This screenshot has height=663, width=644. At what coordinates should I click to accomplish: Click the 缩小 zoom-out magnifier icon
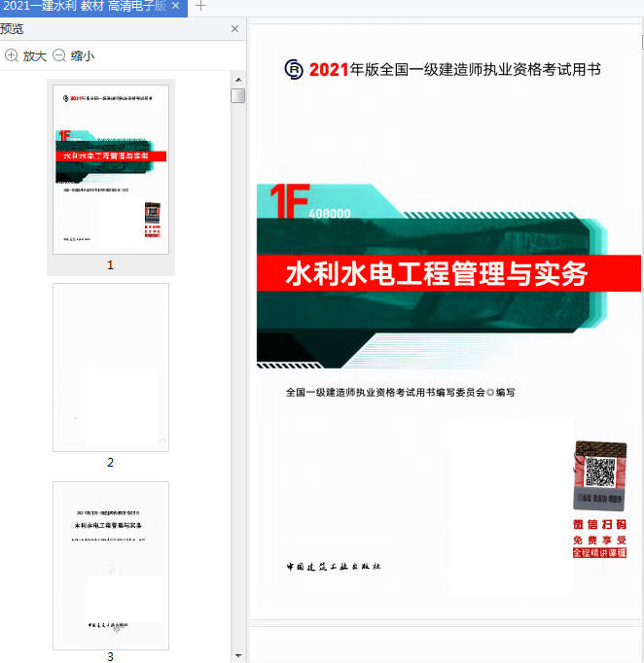(x=59, y=55)
